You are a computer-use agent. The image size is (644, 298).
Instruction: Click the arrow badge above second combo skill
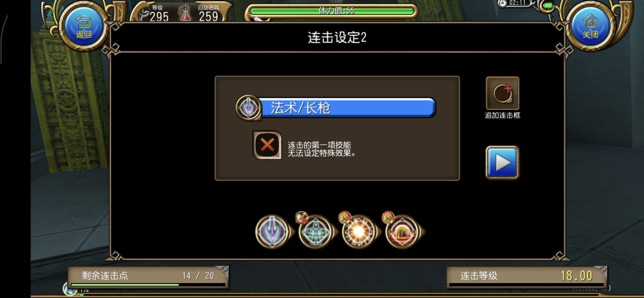point(302,217)
